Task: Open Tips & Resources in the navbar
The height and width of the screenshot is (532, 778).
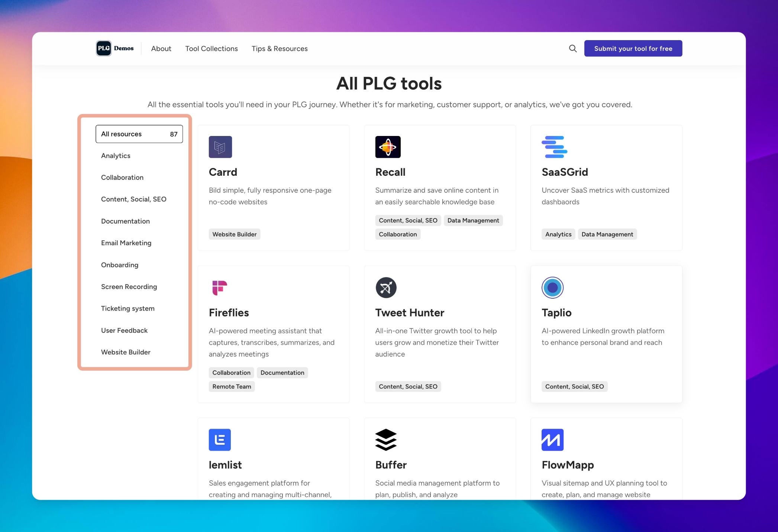Action: tap(280, 49)
